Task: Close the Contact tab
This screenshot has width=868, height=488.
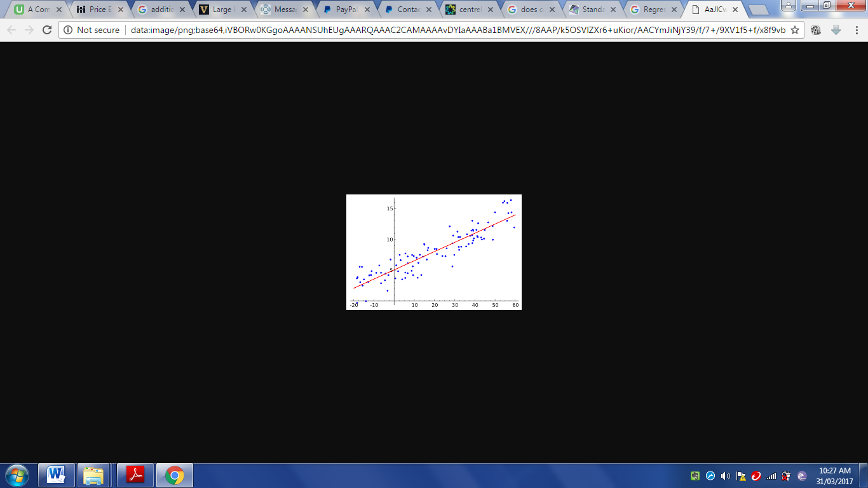Action: 428,10
